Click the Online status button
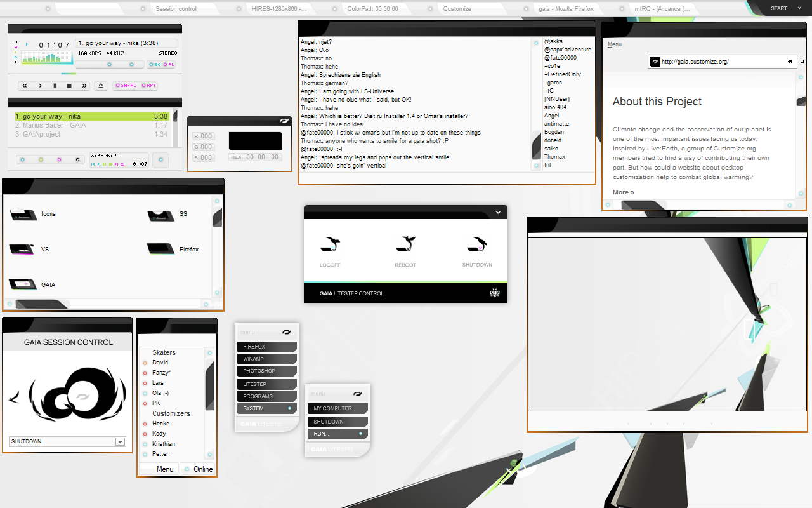 click(198, 469)
